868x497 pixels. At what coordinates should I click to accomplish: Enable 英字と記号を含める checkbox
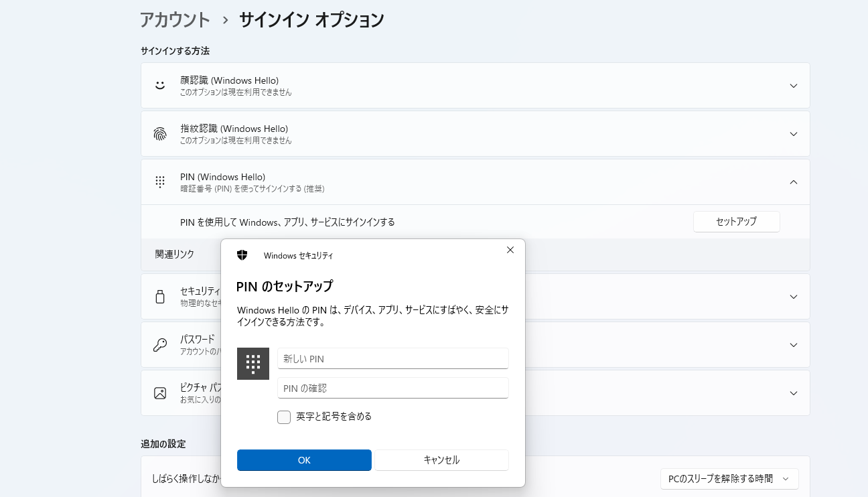[x=284, y=417]
